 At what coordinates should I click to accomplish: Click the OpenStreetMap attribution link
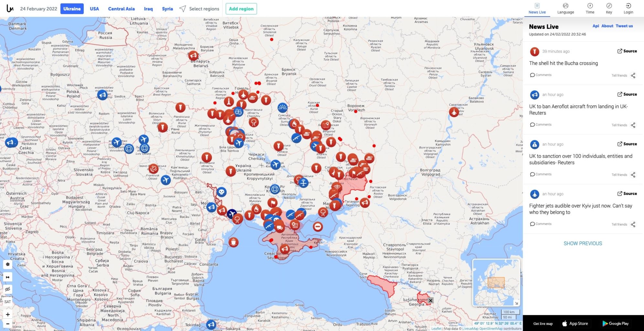tap(491, 328)
